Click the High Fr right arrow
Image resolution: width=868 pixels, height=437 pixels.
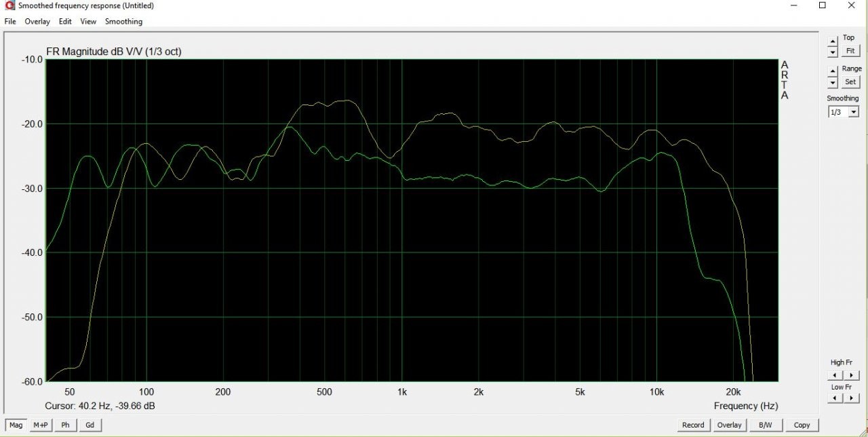coord(852,375)
